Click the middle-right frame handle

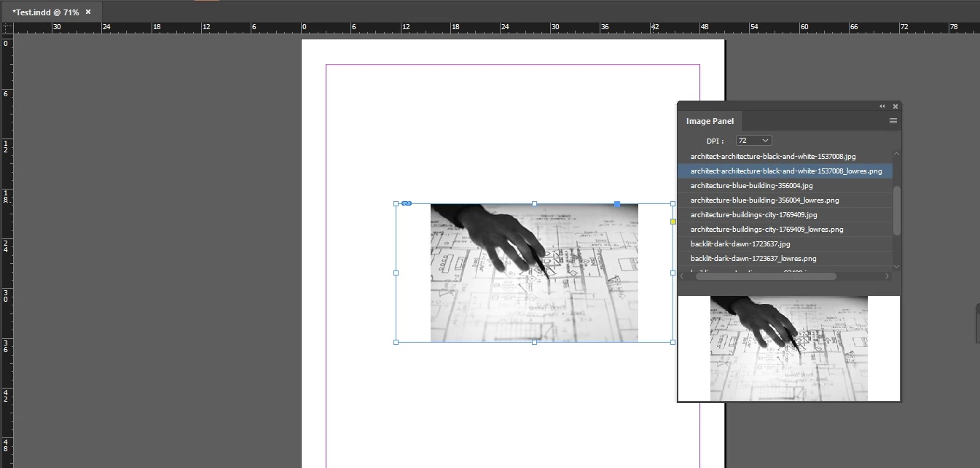point(673,273)
